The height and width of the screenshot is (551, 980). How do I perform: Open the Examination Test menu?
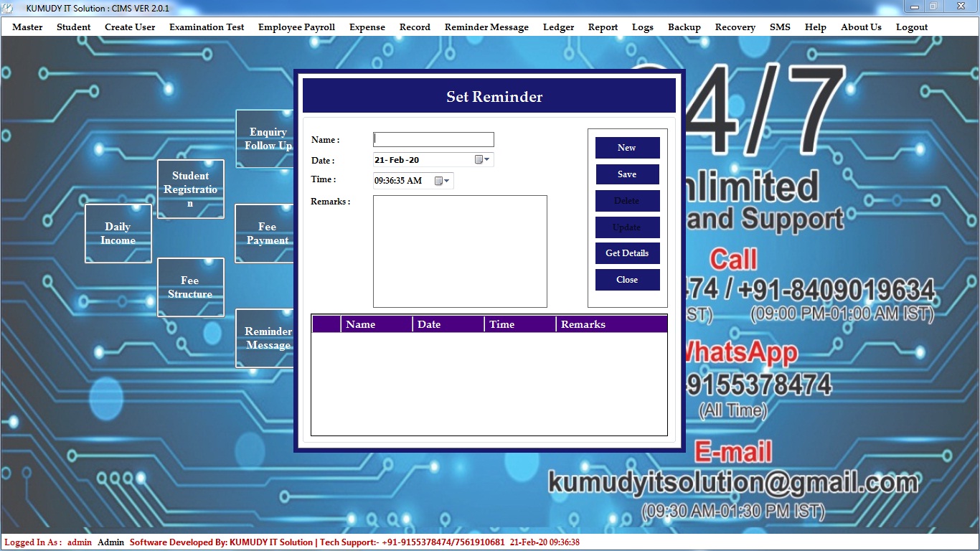coord(207,27)
